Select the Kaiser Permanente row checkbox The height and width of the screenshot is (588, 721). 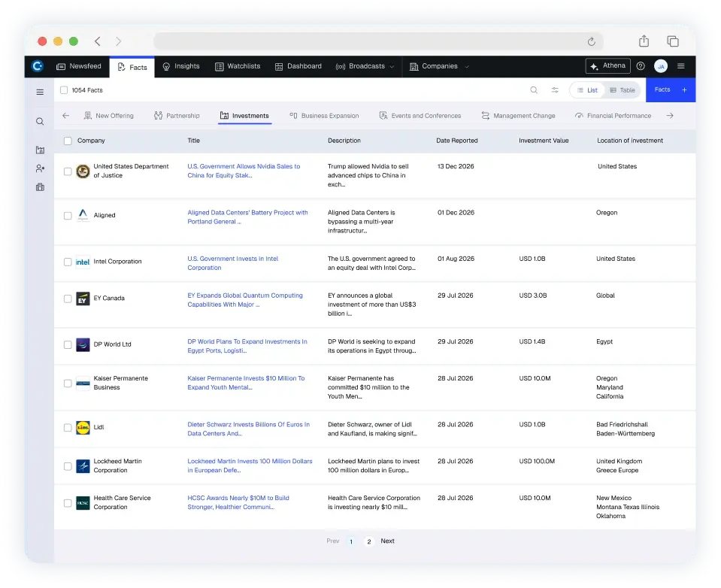[x=68, y=383]
